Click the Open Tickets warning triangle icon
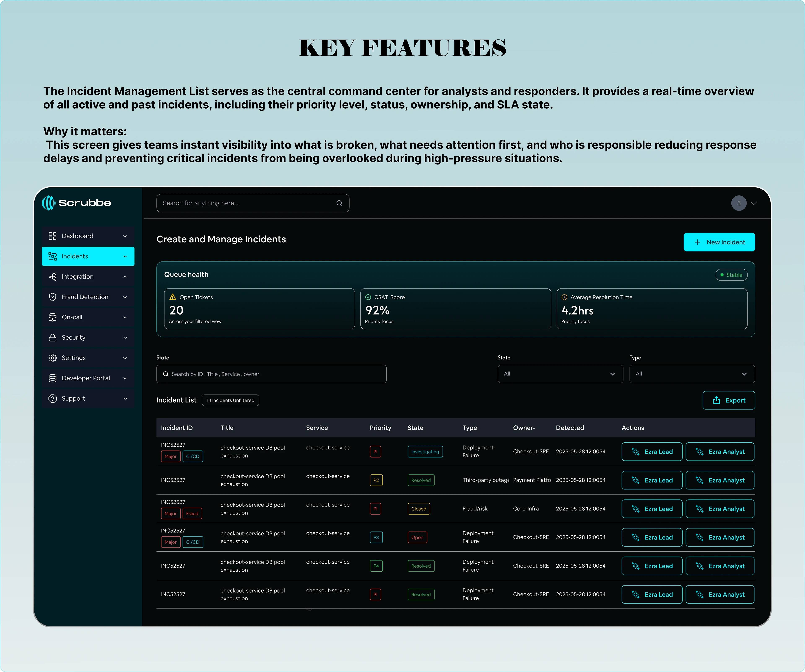 (173, 297)
